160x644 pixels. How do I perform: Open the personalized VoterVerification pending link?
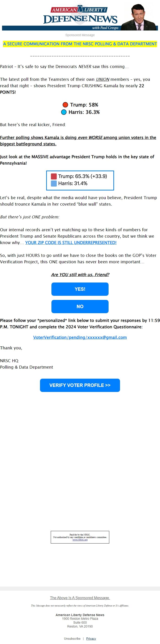point(80,337)
